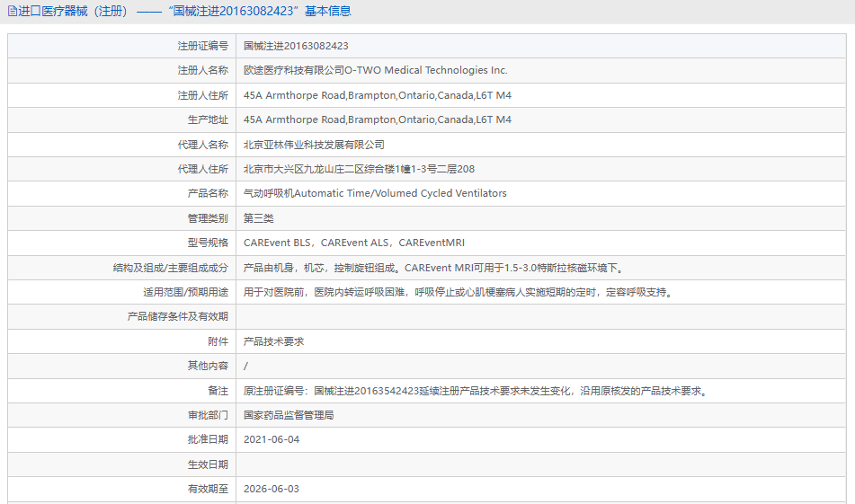Viewport: 855px width, 504px height.
Task: Click the address value in 注册人住所 row
Action: [x=377, y=95]
